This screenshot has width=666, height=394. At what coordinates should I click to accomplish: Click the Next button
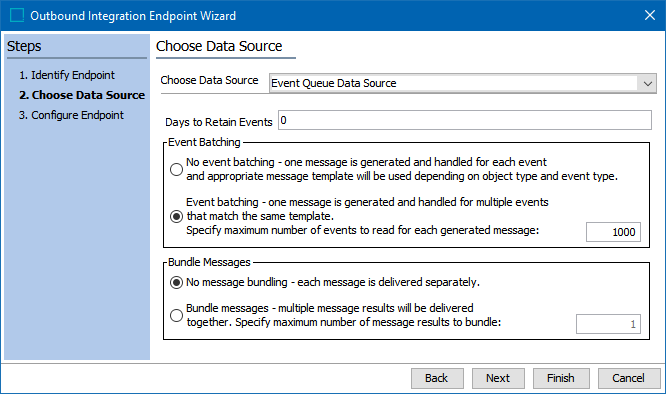pyautogui.click(x=498, y=378)
